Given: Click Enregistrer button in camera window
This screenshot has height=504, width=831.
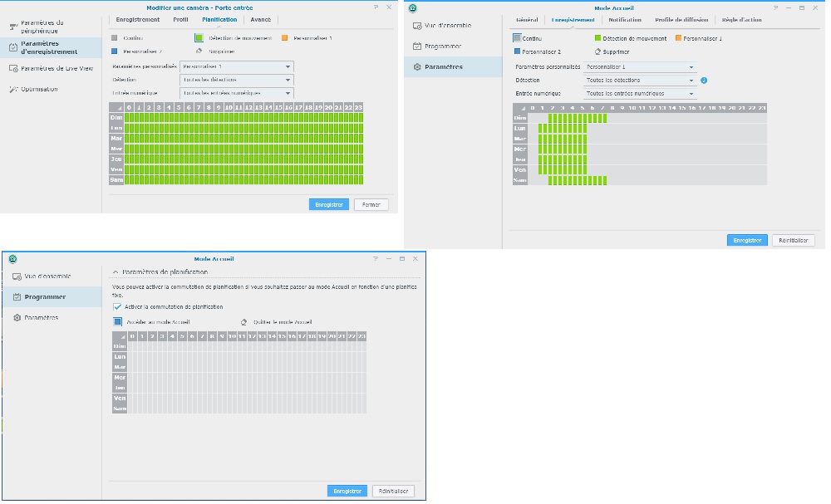Looking at the screenshot, I should [329, 204].
